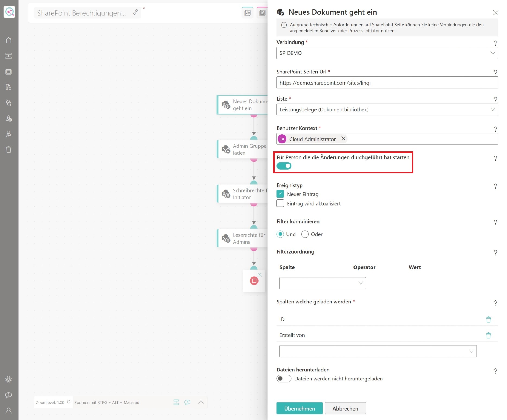507x420 pixels.
Task: Click the Zoomlevel: 1.00 label
Action: point(50,402)
